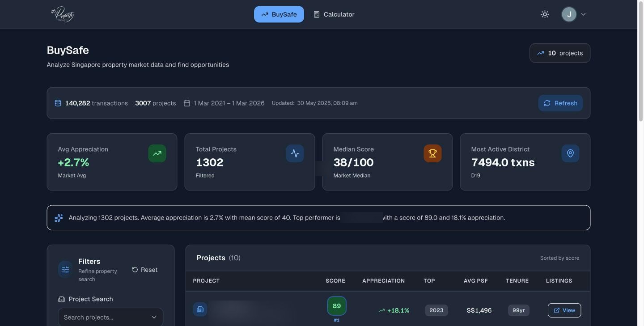Click the Sorted by score label
Image resolution: width=644 pixels, height=326 pixels.
[559, 258]
